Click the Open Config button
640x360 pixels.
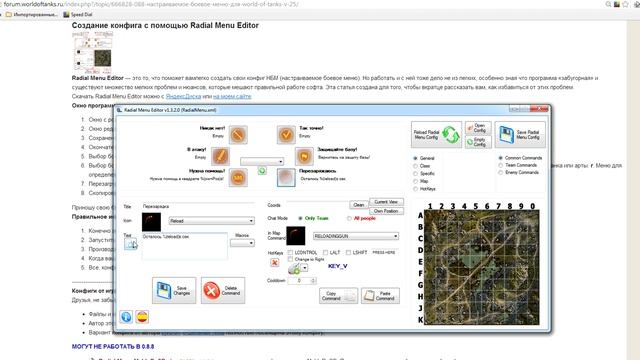pos(478,128)
